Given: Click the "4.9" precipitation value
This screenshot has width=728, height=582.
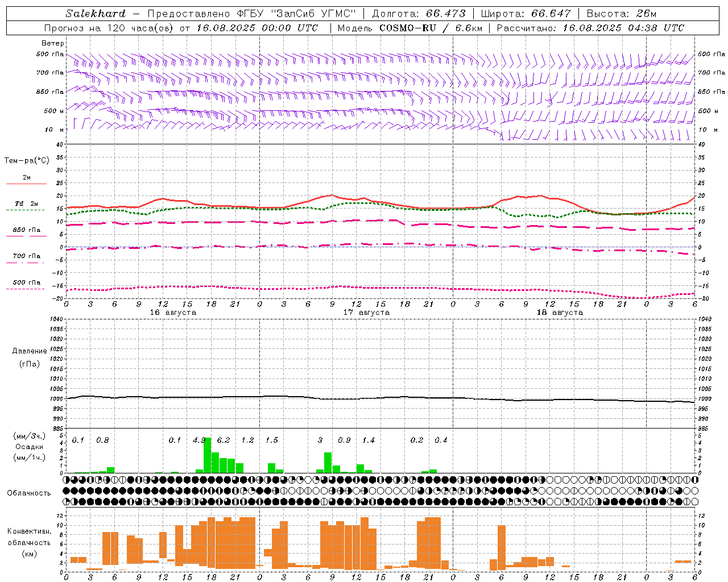Looking at the screenshot, I should [199, 440].
